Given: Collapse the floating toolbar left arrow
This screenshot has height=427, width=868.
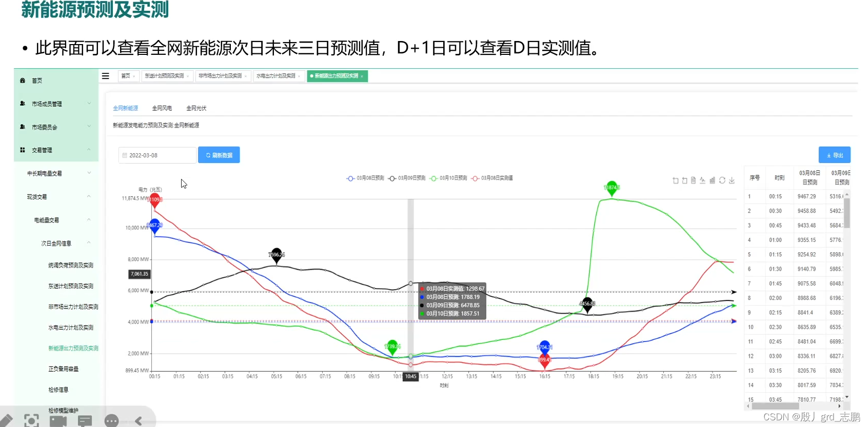Looking at the screenshot, I should coord(139,421).
